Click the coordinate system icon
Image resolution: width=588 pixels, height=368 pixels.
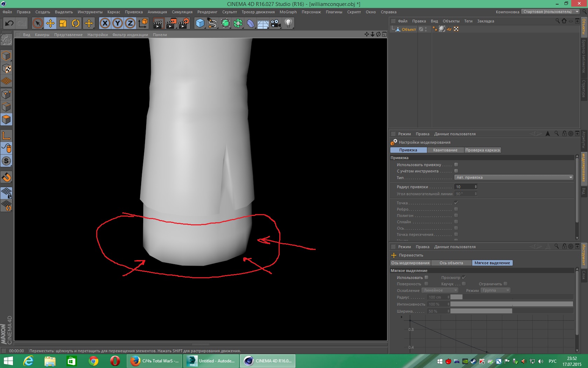coord(143,23)
